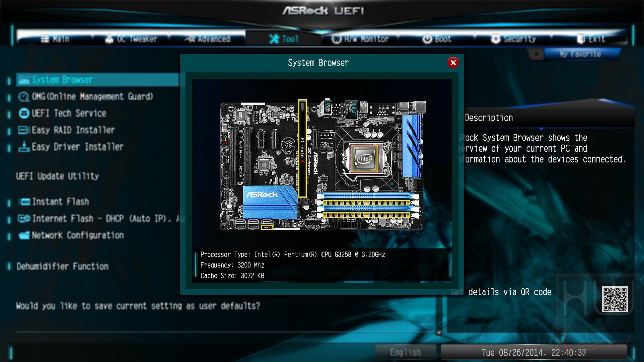The height and width of the screenshot is (362, 644).
Task: Launch Easy Driver Installer
Action: click(78, 147)
